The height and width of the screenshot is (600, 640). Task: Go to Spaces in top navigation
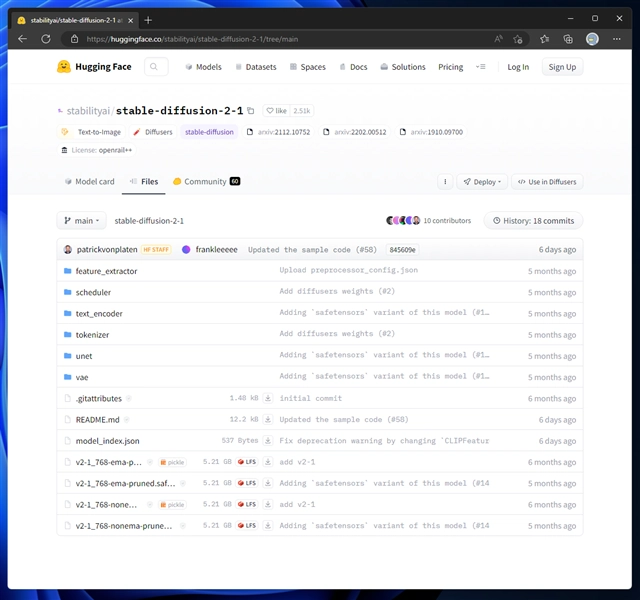308,67
